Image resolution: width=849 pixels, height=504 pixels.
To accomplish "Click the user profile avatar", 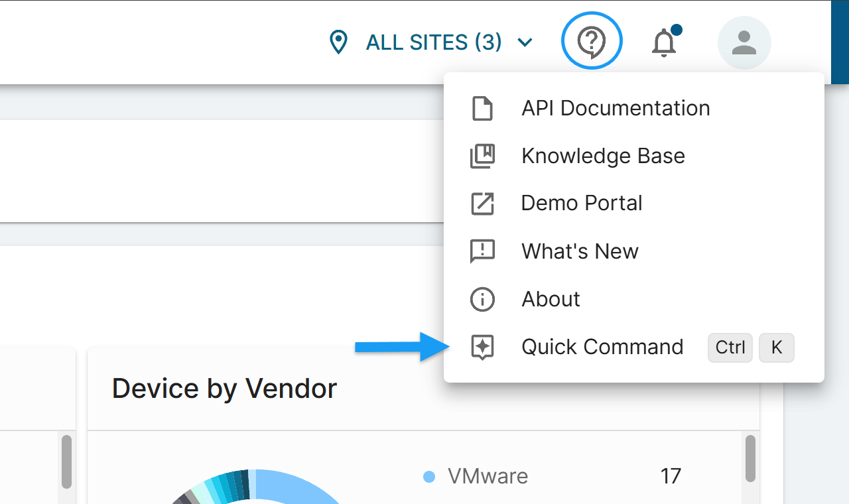I will 744,42.
